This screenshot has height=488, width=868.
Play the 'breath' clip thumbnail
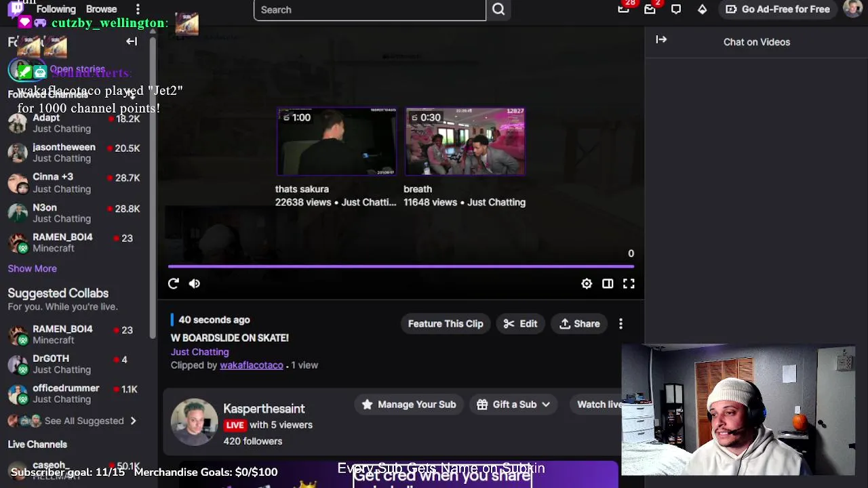click(465, 142)
